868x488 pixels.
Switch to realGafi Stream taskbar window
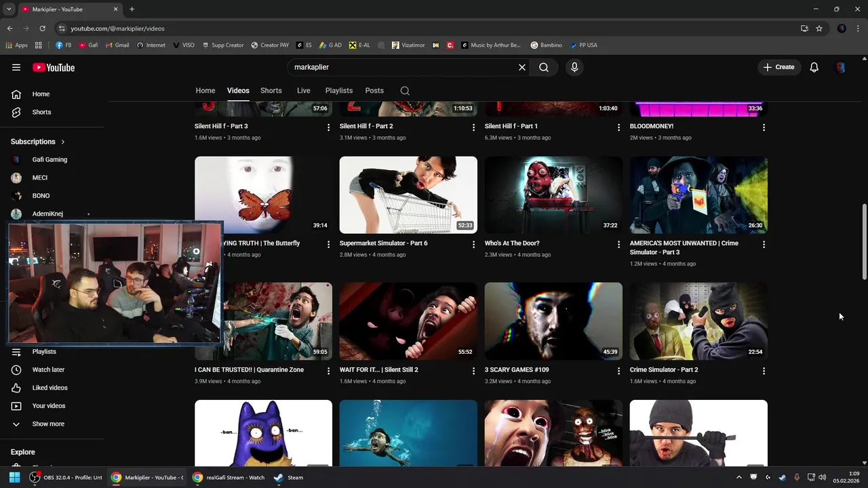point(228,477)
